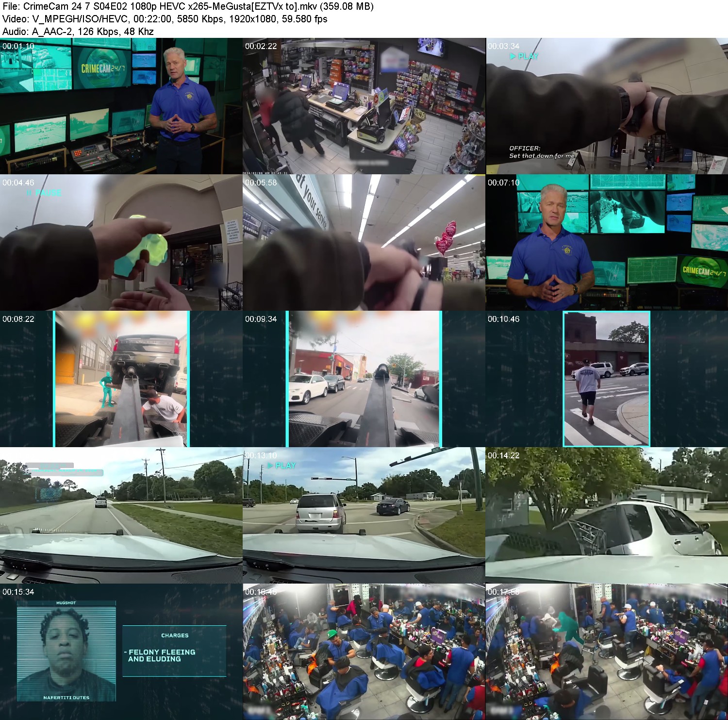Pick the tow truck frame at 00:08:22
This screenshot has height=720, width=728.
click(121, 379)
